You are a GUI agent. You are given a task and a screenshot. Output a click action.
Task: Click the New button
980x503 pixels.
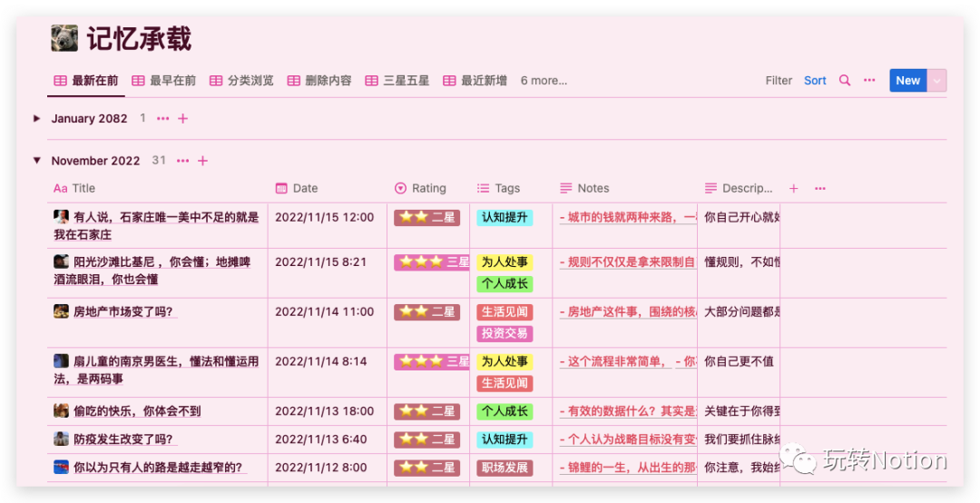907,81
